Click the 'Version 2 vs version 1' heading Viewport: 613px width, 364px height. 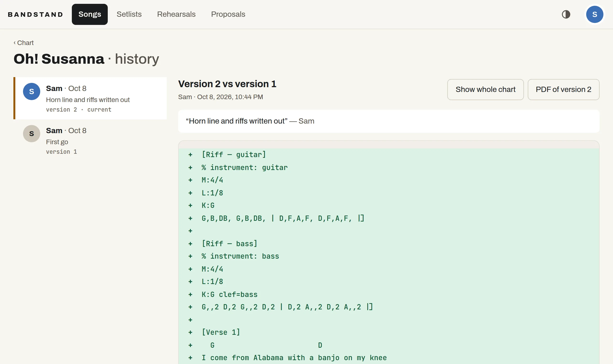pos(227,84)
